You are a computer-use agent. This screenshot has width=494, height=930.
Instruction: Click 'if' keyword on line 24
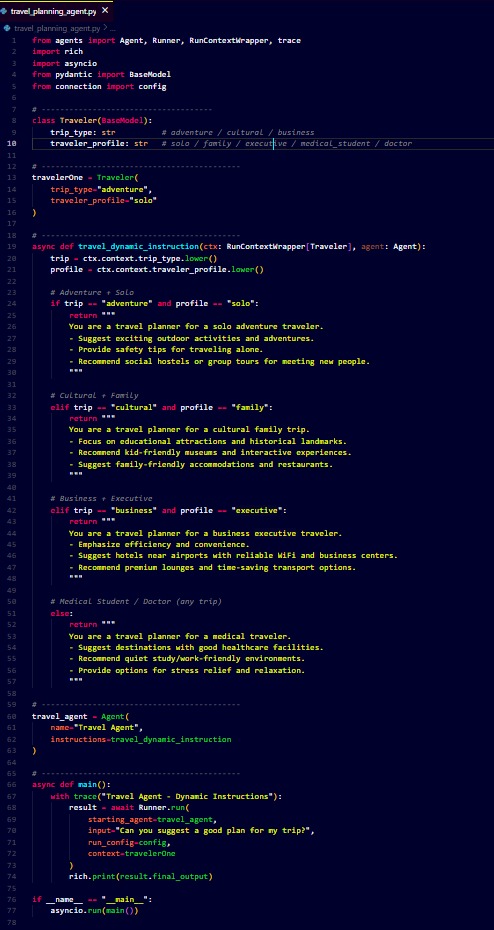[x=55, y=304]
